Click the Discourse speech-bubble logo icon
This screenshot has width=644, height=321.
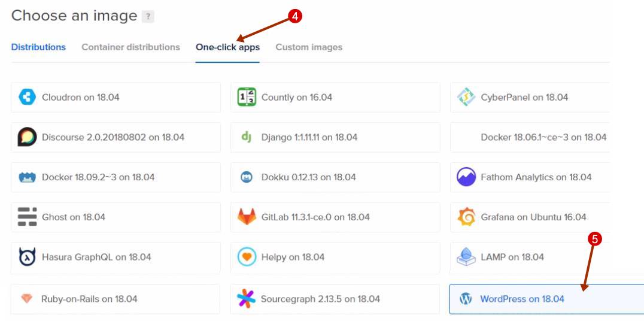pos(27,137)
